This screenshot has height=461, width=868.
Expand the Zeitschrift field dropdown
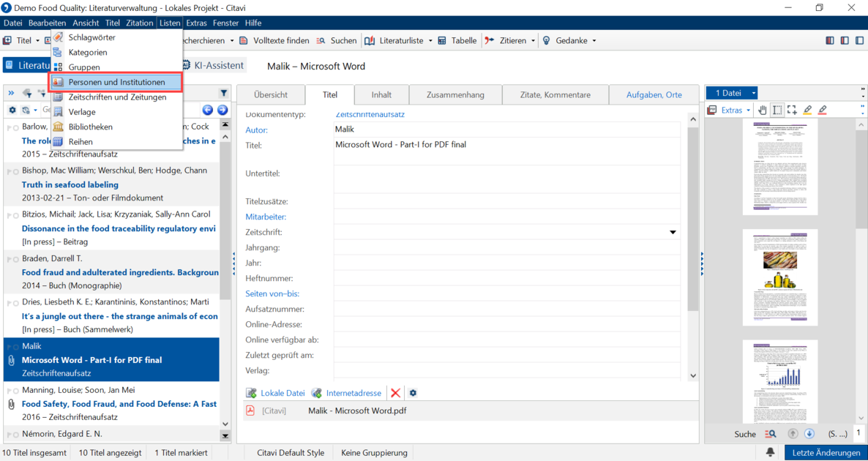[673, 232]
